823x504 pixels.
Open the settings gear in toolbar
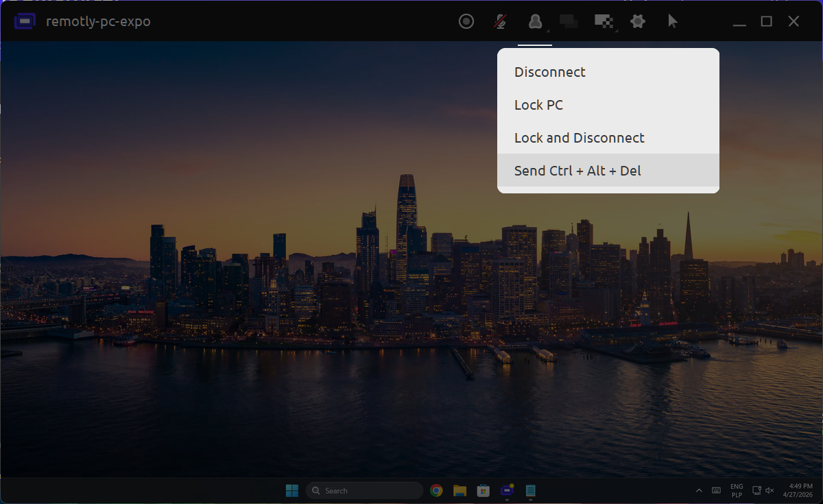[x=638, y=22]
